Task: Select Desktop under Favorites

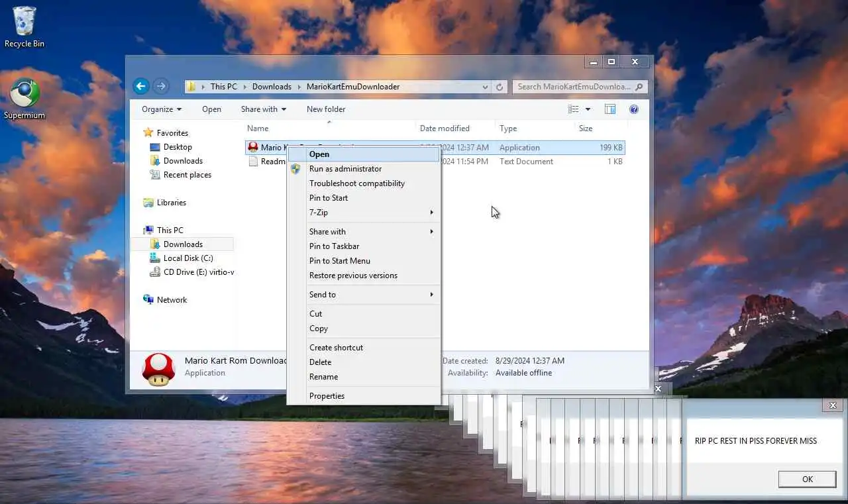Action: point(178,147)
